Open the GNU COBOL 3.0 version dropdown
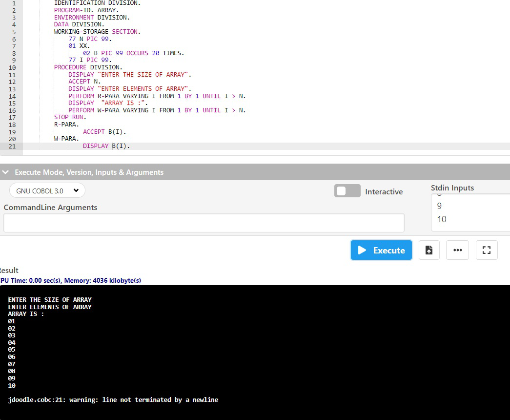This screenshot has height=420, width=510. 47,190
